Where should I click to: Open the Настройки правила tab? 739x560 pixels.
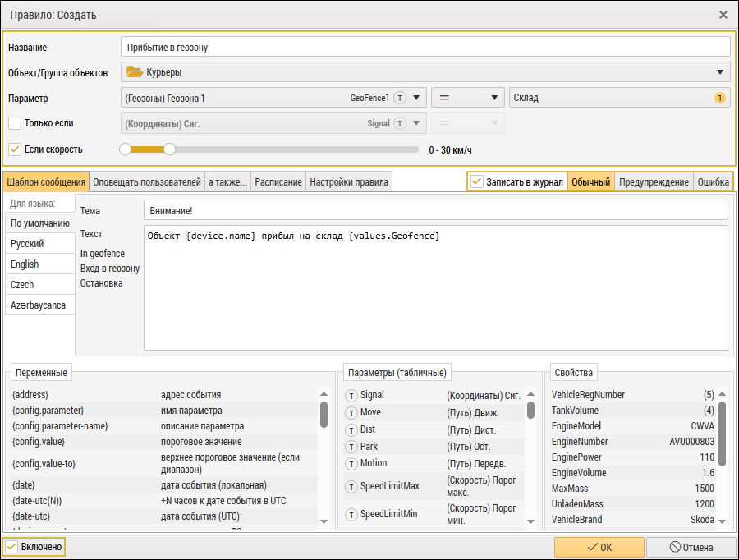(348, 181)
